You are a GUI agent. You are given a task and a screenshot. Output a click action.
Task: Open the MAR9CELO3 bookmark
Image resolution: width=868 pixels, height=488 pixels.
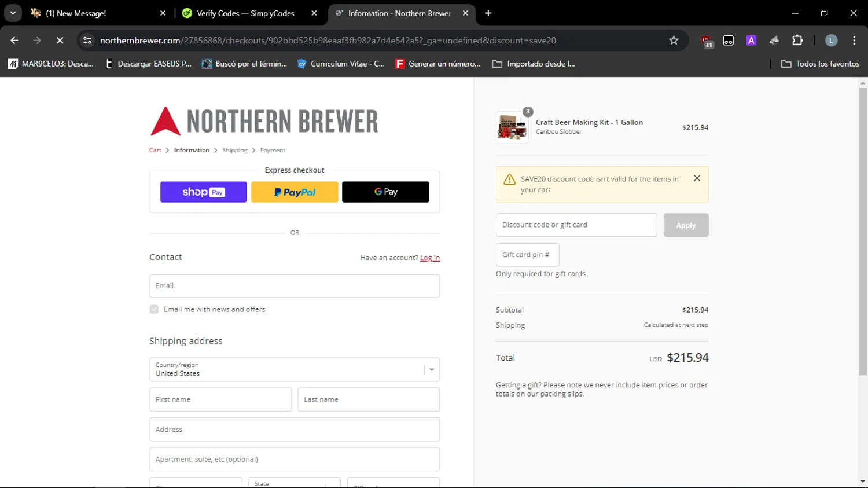click(51, 64)
